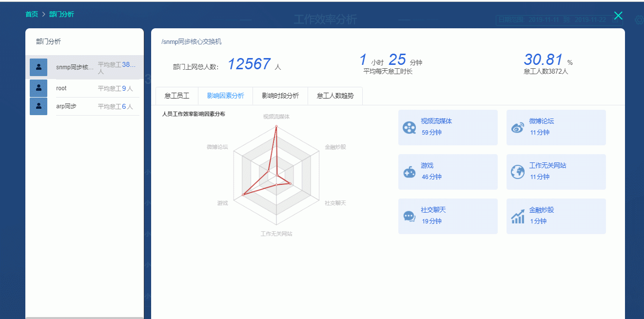The height and width of the screenshot is (319, 644).
Task: Switch to the 怠工员工 tab
Action: coord(177,96)
